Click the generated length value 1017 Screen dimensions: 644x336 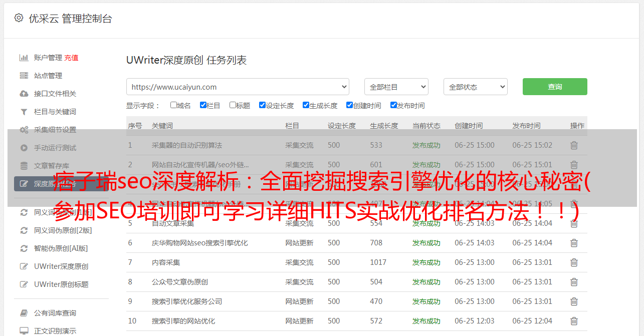378,262
